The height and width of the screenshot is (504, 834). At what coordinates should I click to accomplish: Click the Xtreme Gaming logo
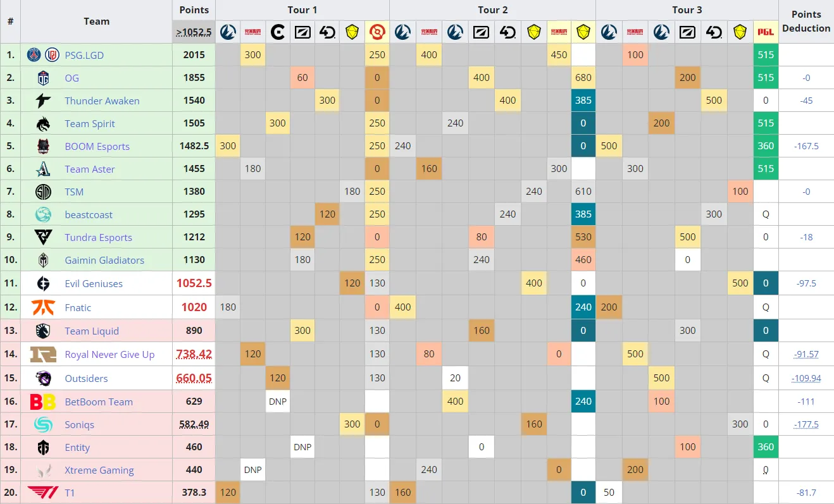43,470
